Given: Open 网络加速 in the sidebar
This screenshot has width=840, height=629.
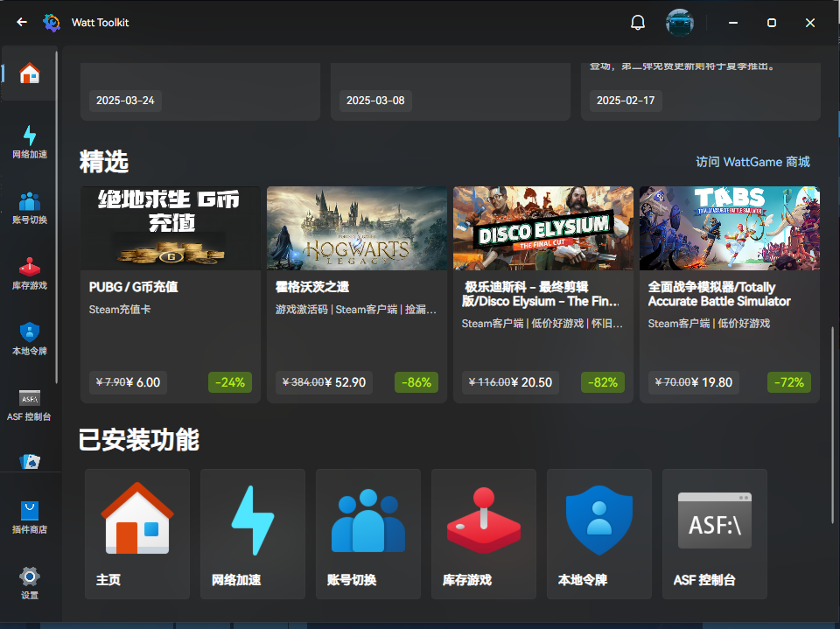Looking at the screenshot, I should [x=30, y=142].
